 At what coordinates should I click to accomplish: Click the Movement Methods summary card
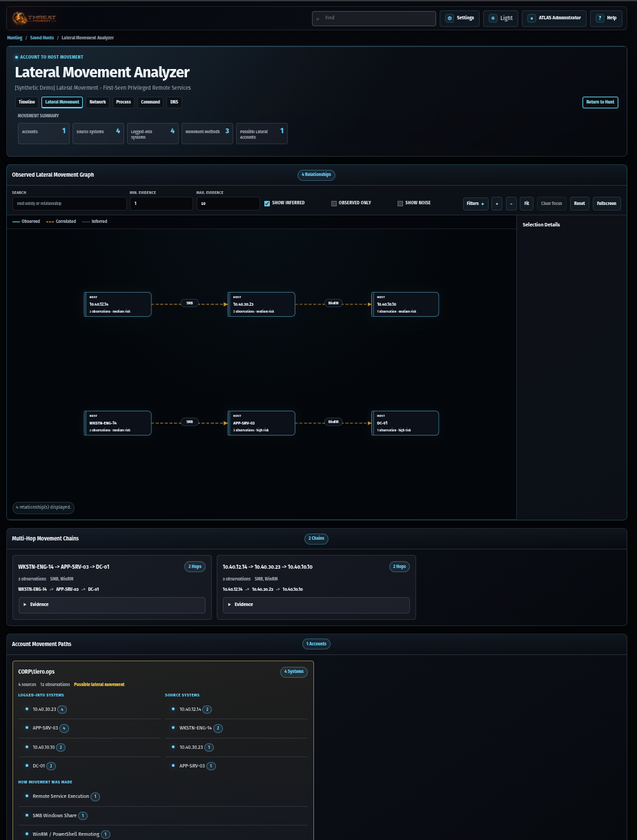(x=207, y=133)
